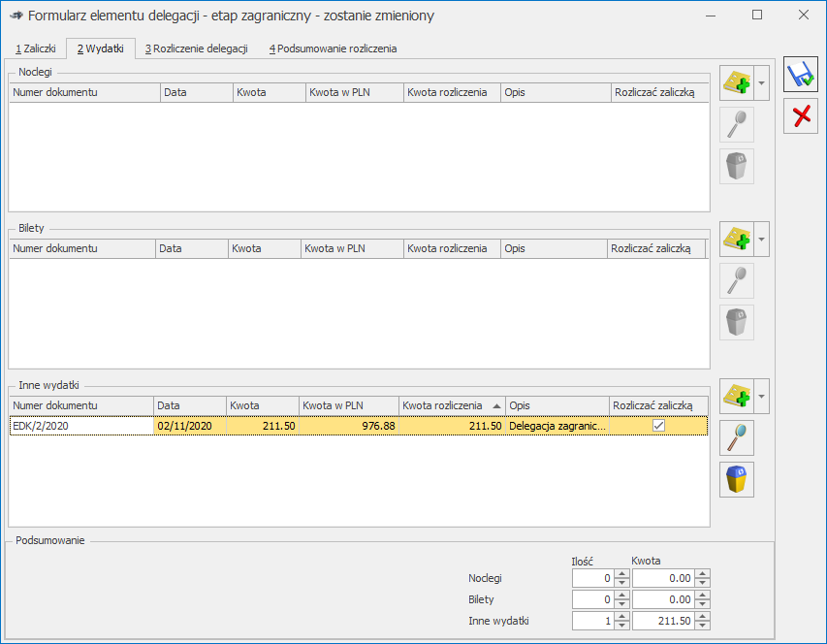This screenshot has width=827, height=644.
Task: Delete the selected Inne wydatki entry with the trash bin
Action: 737,479
